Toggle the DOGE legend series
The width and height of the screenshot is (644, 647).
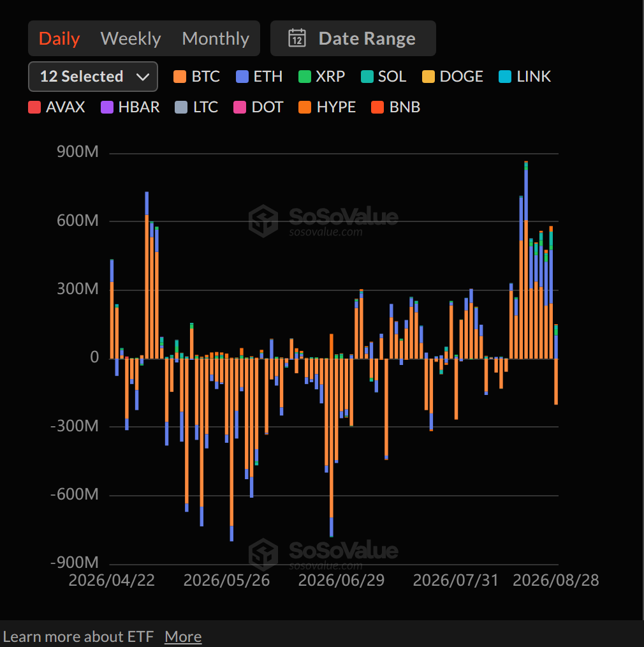(x=452, y=77)
